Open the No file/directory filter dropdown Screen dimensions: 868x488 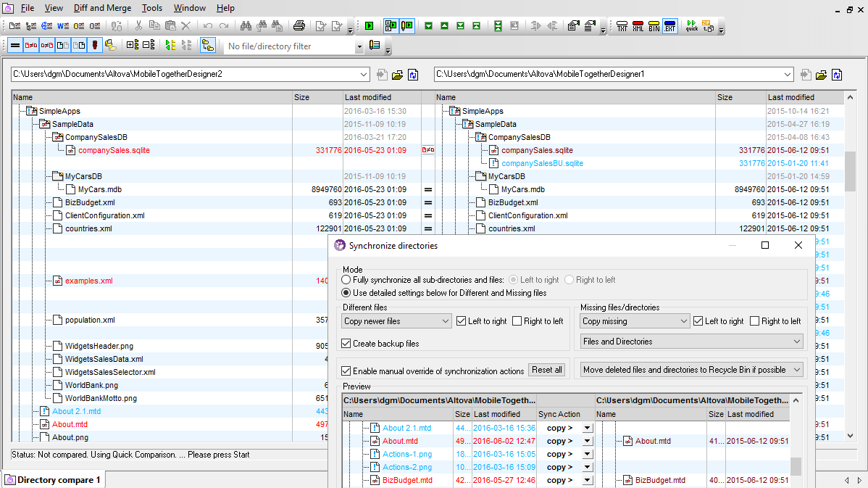359,46
